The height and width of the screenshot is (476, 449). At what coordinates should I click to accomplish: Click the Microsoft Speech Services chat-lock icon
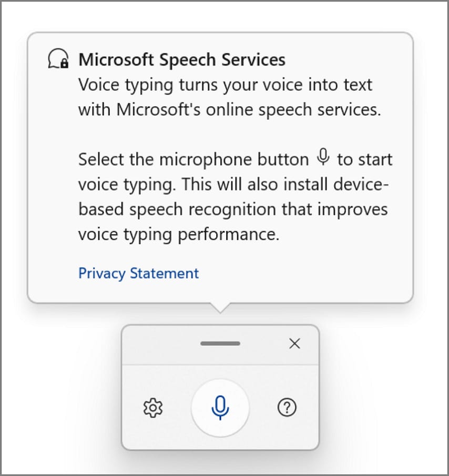click(58, 60)
